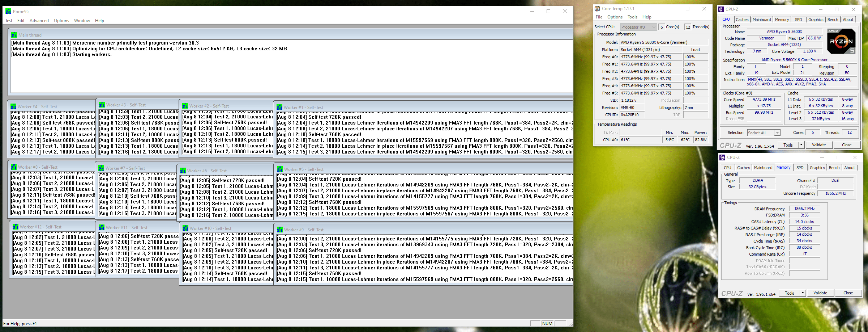
Task: Open the Advanced menu in Prime95
Action: pos(39,21)
